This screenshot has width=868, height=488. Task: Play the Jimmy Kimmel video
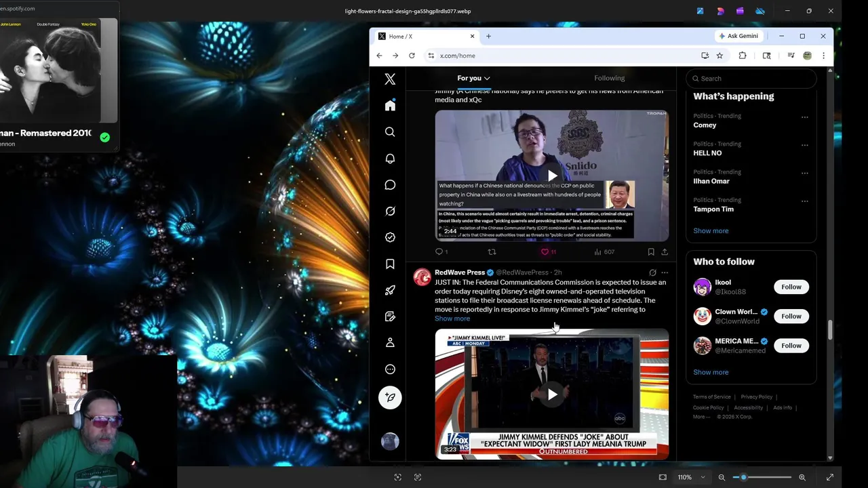coord(552,394)
